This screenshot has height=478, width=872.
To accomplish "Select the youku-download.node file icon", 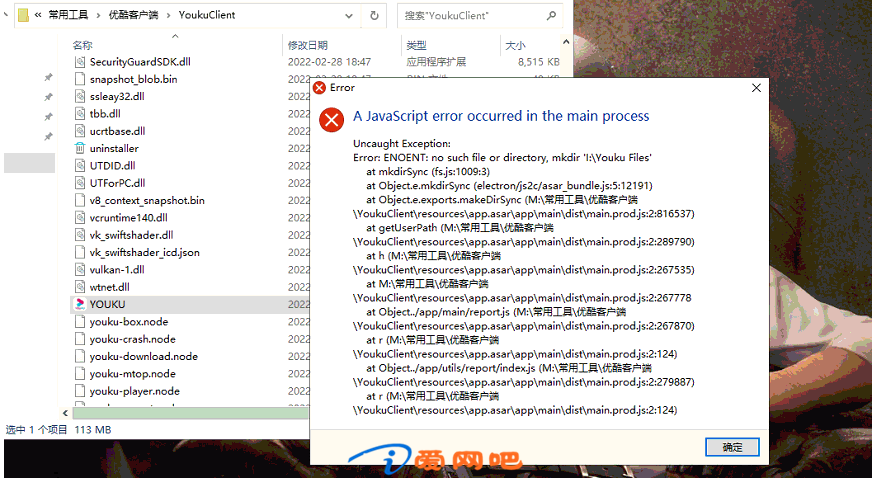I will click(80, 356).
